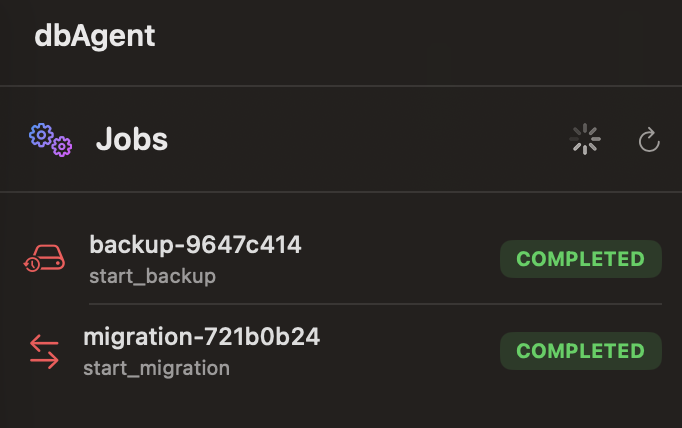
Task: Click the Jobs gears icon
Action: pyautogui.click(x=50, y=140)
